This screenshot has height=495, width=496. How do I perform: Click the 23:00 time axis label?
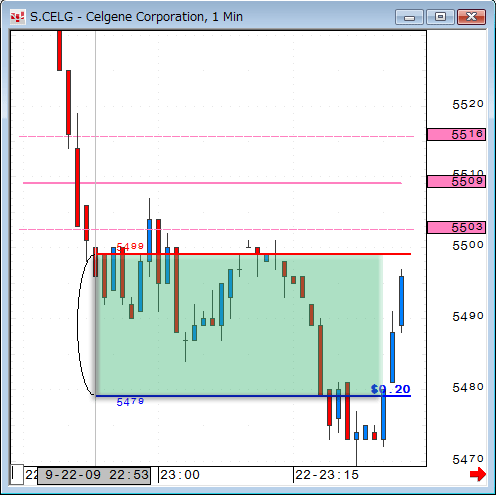click(180, 475)
